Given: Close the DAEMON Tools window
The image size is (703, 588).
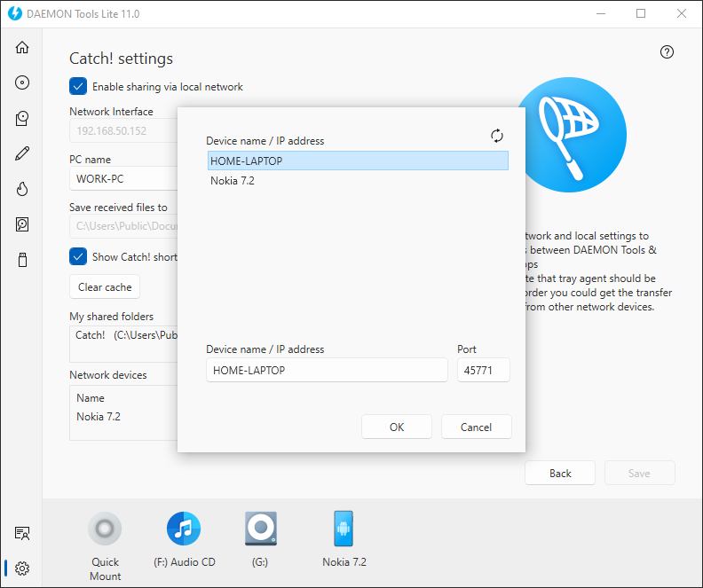Looking at the screenshot, I should tap(682, 13).
